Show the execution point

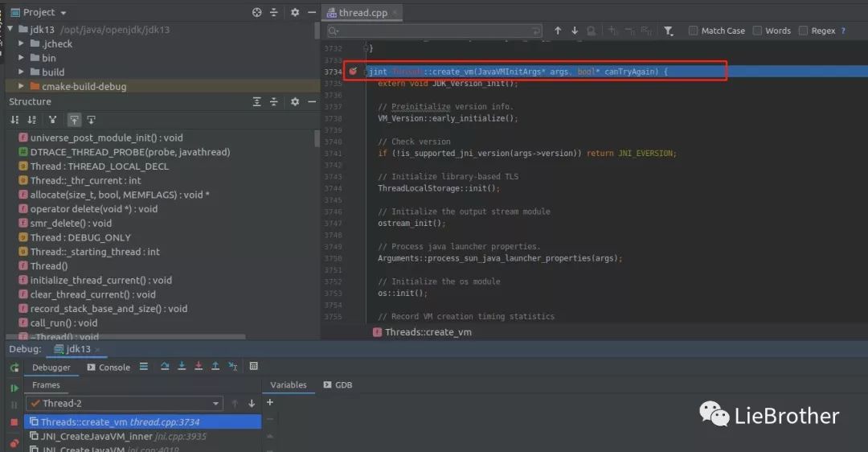[x=144, y=367]
